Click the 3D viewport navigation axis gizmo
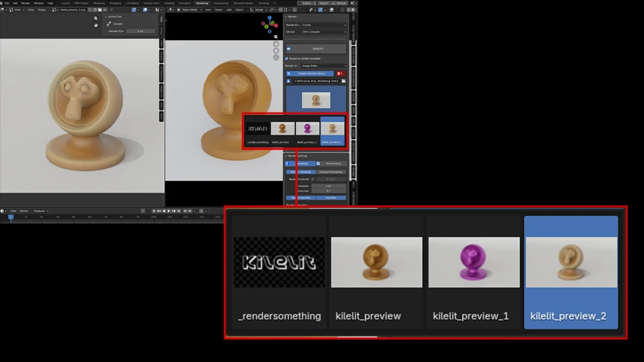Viewport: 644px width, 362px height. pos(270,25)
